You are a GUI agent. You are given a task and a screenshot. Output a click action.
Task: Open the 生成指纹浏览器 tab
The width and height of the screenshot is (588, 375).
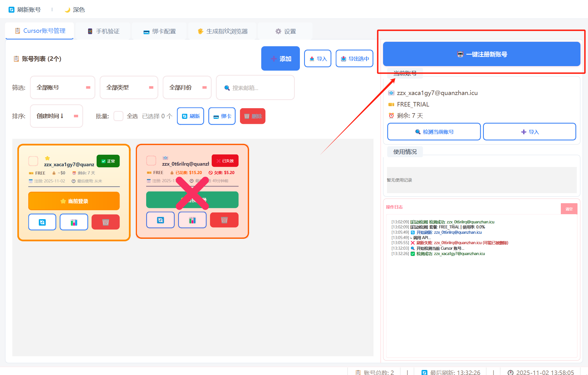click(223, 31)
